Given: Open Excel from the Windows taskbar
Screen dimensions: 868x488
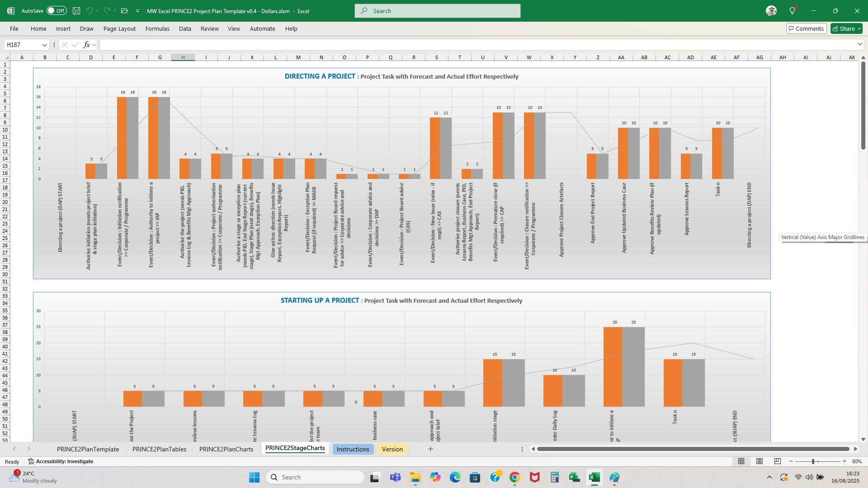Looking at the screenshot, I should [594, 477].
